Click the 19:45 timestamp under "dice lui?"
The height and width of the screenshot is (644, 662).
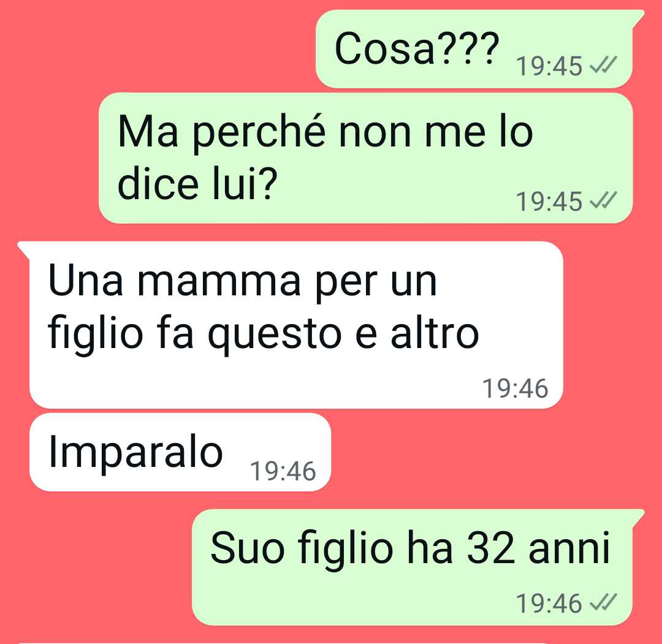click(549, 202)
